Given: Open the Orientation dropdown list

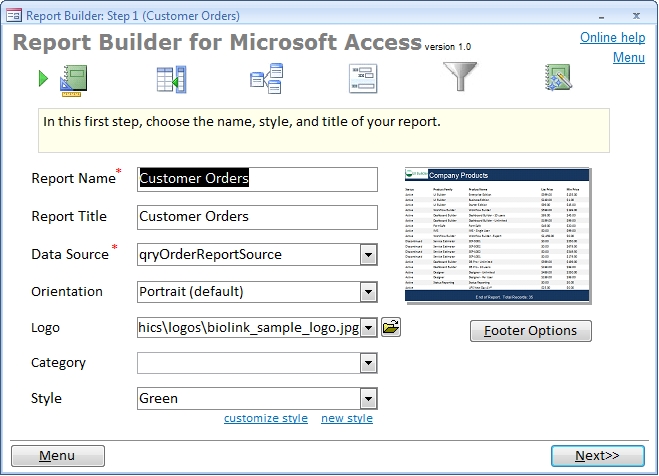Looking at the screenshot, I should coord(368,292).
